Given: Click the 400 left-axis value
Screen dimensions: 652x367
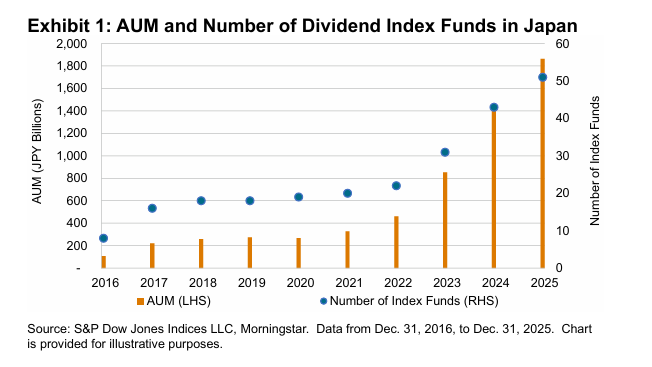Looking at the screenshot, I should pyautogui.click(x=77, y=223).
